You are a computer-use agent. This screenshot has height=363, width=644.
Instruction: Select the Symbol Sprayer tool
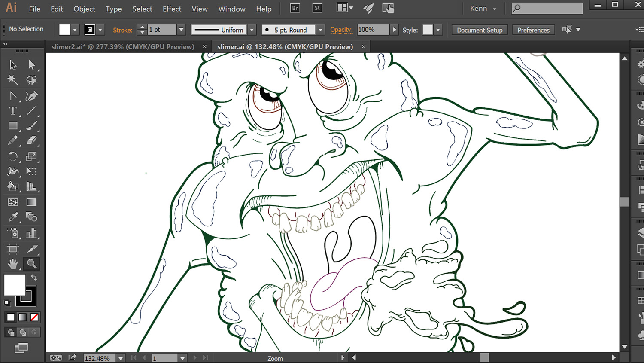tap(13, 233)
